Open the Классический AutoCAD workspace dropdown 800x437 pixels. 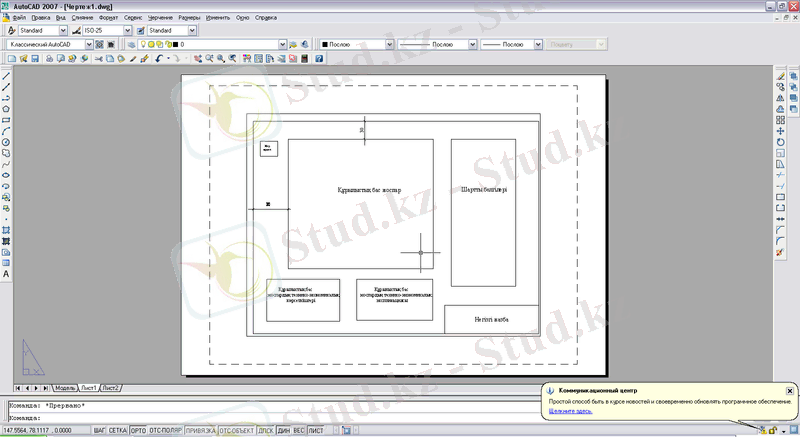[89, 44]
